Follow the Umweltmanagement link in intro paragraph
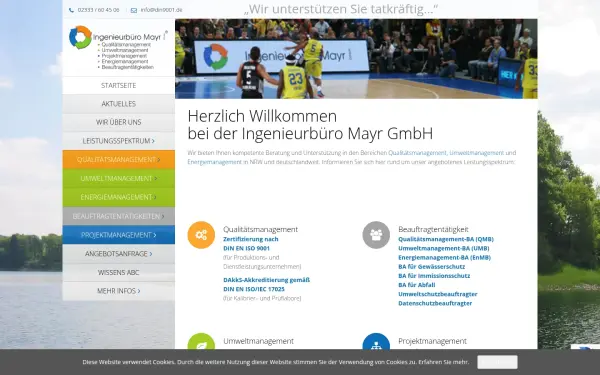The width and height of the screenshot is (600, 375). point(476,153)
